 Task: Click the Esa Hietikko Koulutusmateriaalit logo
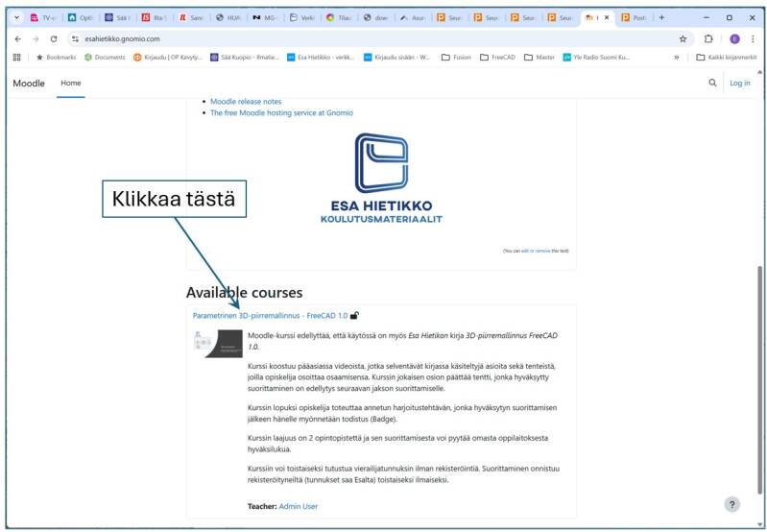click(x=381, y=179)
